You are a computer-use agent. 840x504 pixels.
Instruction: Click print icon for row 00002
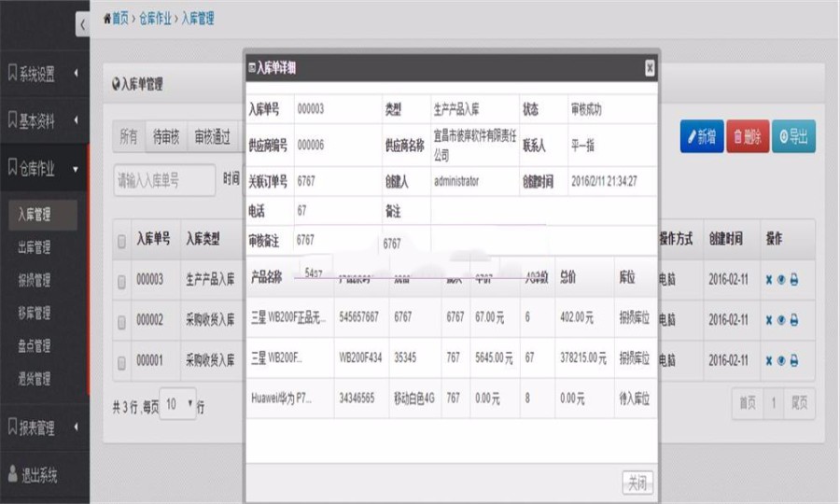click(794, 320)
